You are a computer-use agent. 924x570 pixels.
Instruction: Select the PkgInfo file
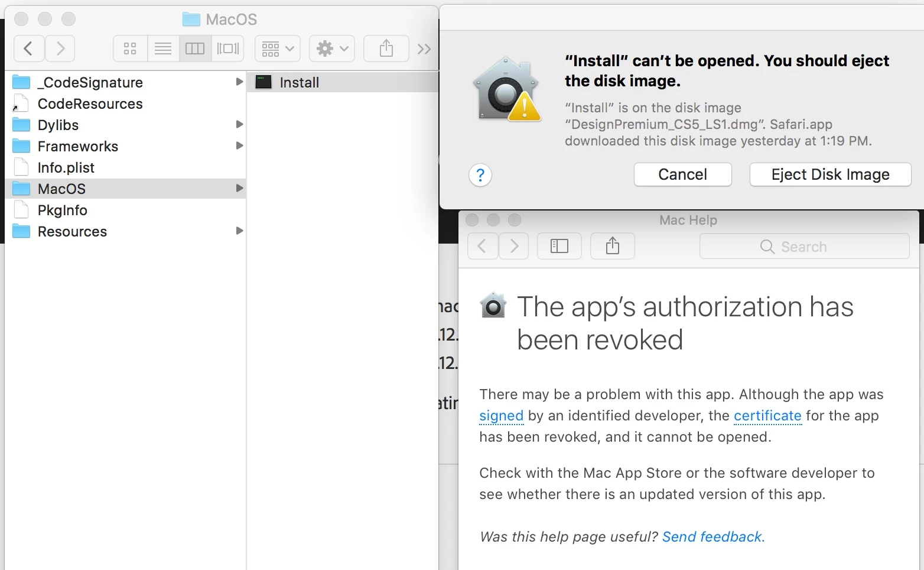coord(125,210)
